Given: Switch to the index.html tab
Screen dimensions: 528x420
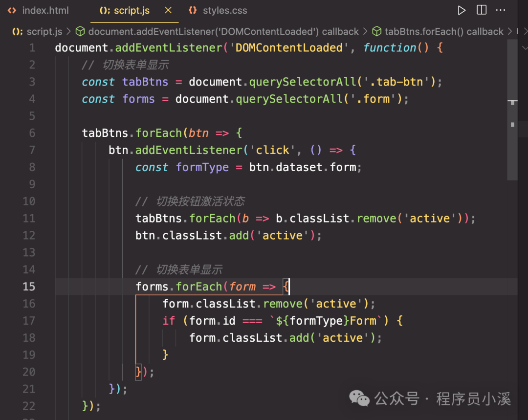Looking at the screenshot, I should 45,10.
